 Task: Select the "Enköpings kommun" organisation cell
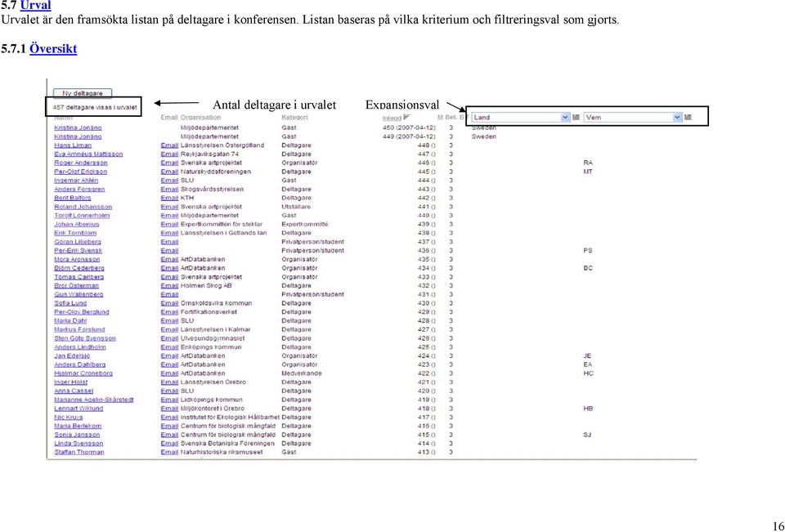click(x=211, y=346)
